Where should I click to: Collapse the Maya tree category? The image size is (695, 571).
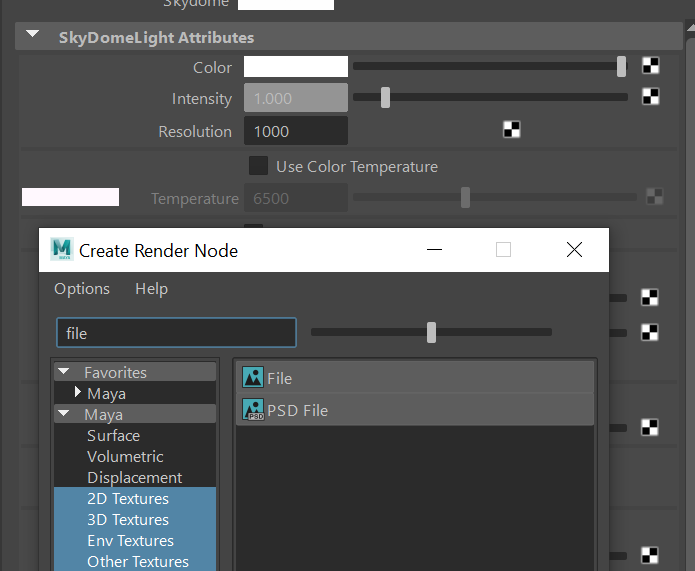64,414
